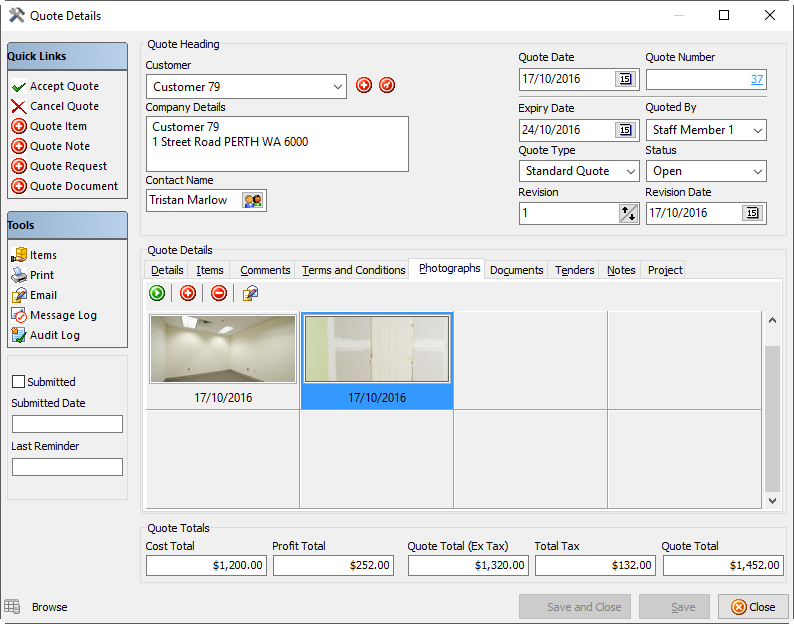Select the first empty room photo thumbnail
794x624 pixels.
pyautogui.click(x=223, y=350)
